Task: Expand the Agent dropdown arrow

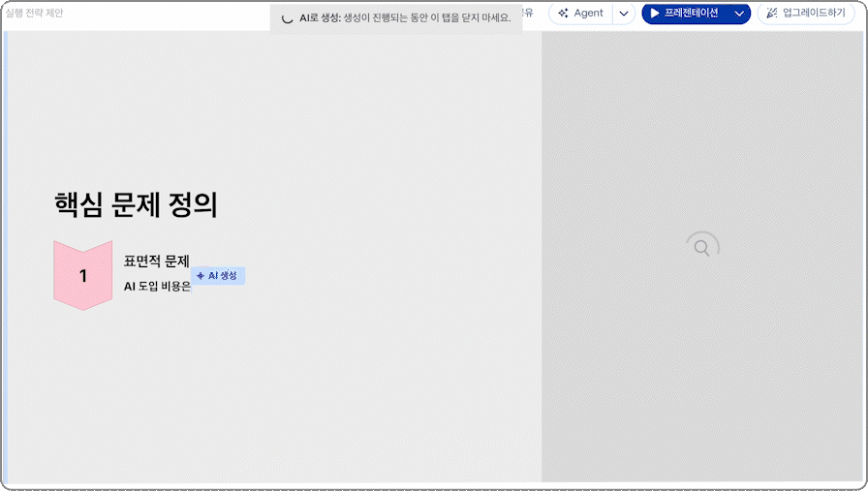Action: (x=624, y=14)
